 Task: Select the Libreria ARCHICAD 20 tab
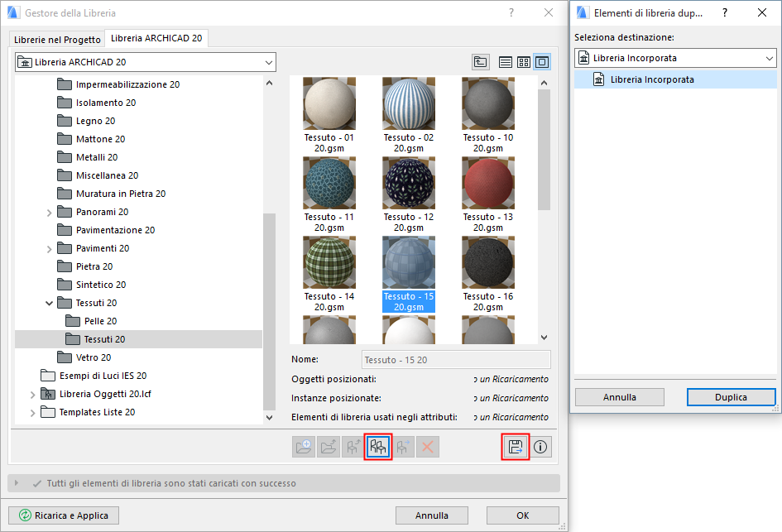pos(156,38)
